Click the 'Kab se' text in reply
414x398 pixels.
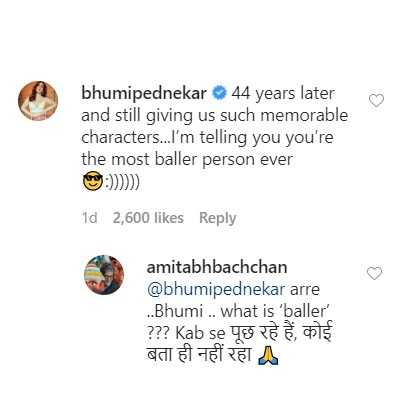(200, 333)
